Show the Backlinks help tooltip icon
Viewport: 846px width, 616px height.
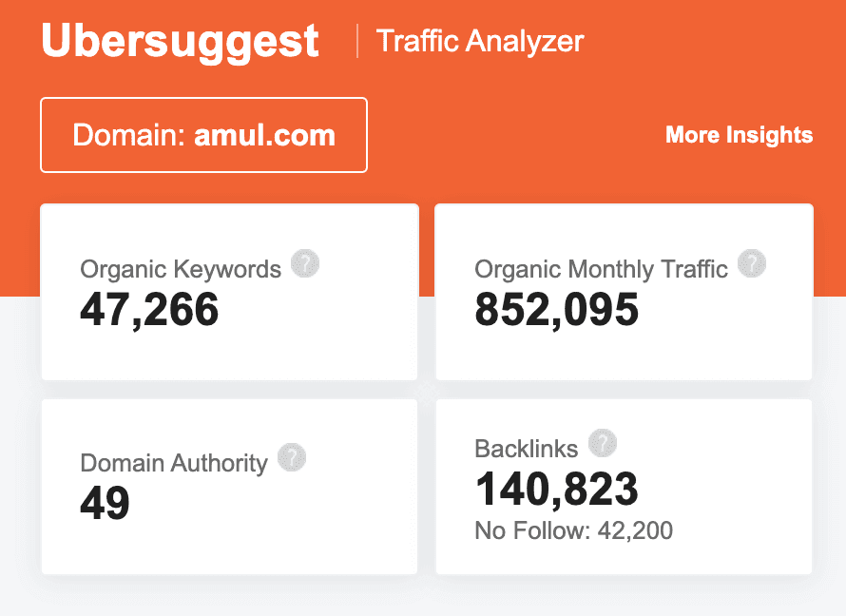coord(603,443)
